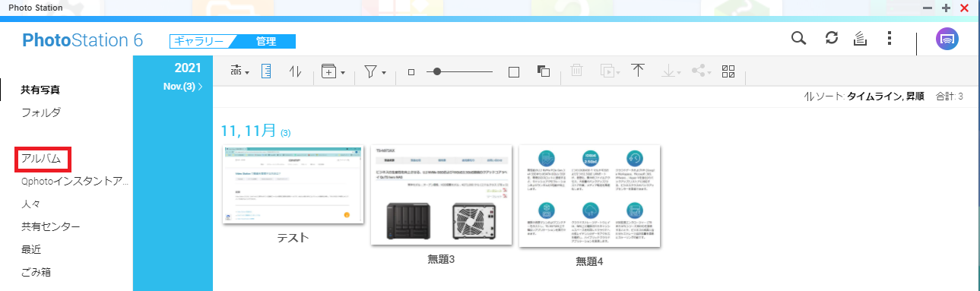Open 人々 in the sidebar
This screenshot has height=291, width=980.
[x=31, y=204]
